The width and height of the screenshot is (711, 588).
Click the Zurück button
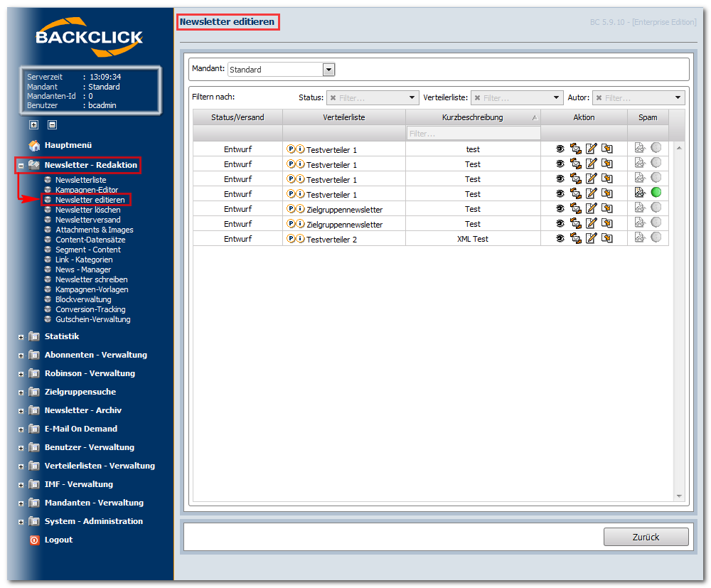pos(646,537)
